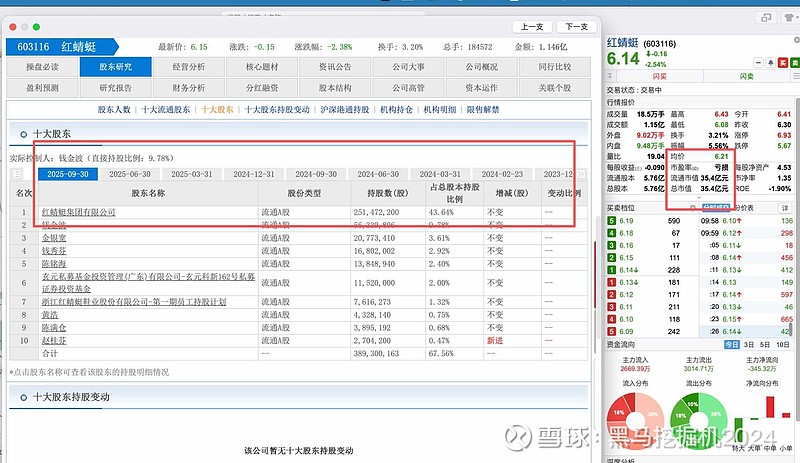This screenshot has height=463, width=800.
Task: Expand more quote data via down chevron
Action: click(699, 198)
